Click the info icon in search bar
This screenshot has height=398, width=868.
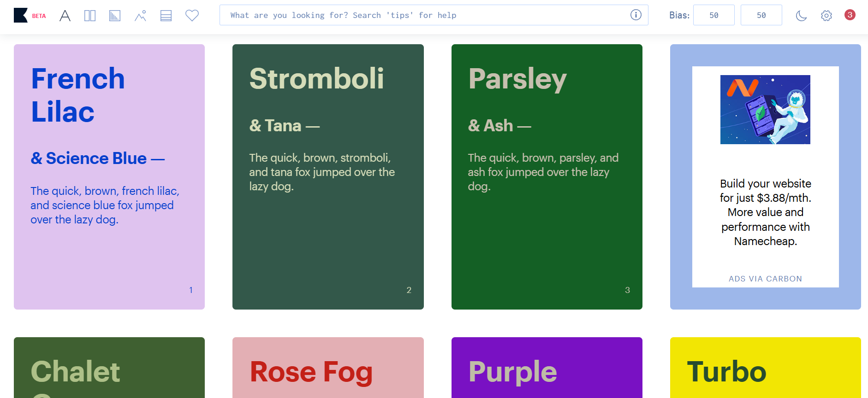[636, 15]
